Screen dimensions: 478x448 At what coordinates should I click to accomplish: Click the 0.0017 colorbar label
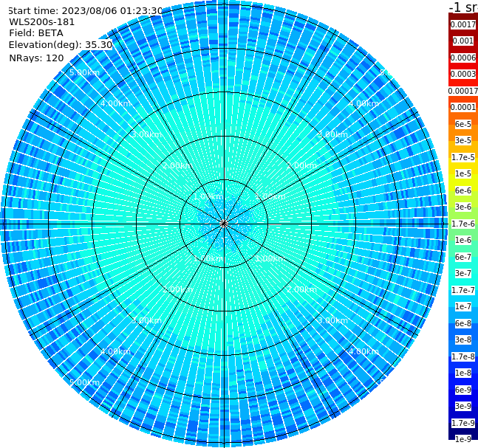(x=463, y=24)
